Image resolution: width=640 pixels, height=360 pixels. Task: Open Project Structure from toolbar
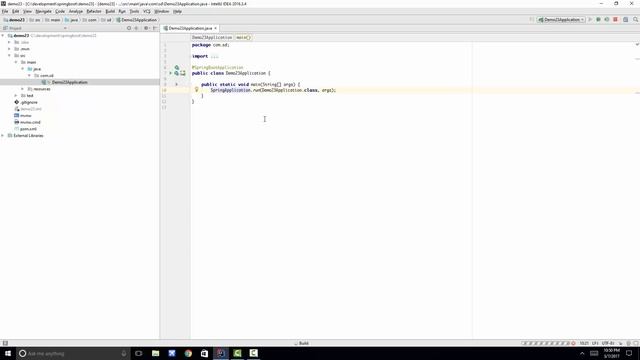point(626,20)
